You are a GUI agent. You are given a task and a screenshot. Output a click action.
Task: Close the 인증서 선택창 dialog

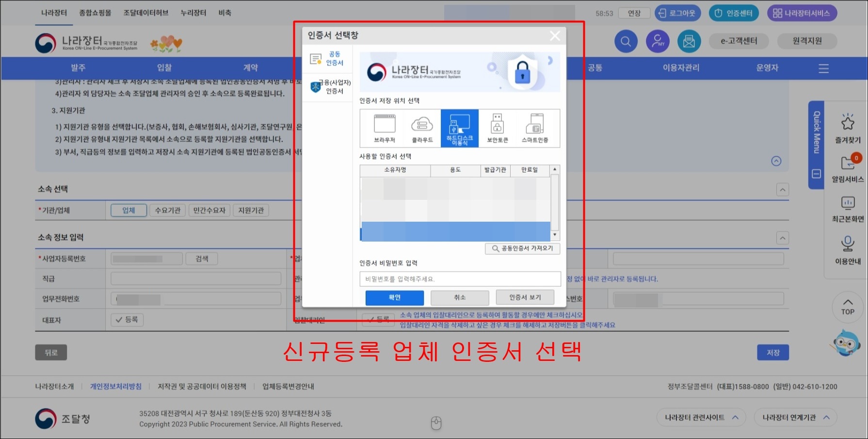point(555,35)
